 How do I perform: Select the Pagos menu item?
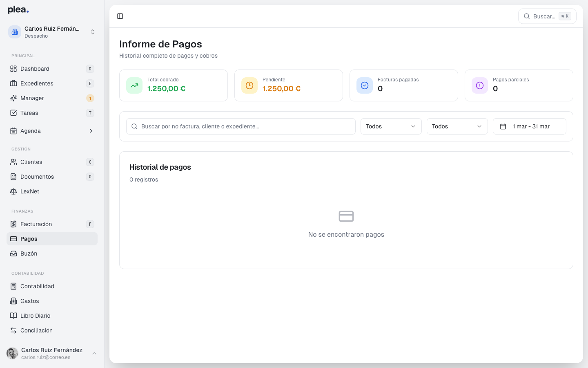(52, 239)
